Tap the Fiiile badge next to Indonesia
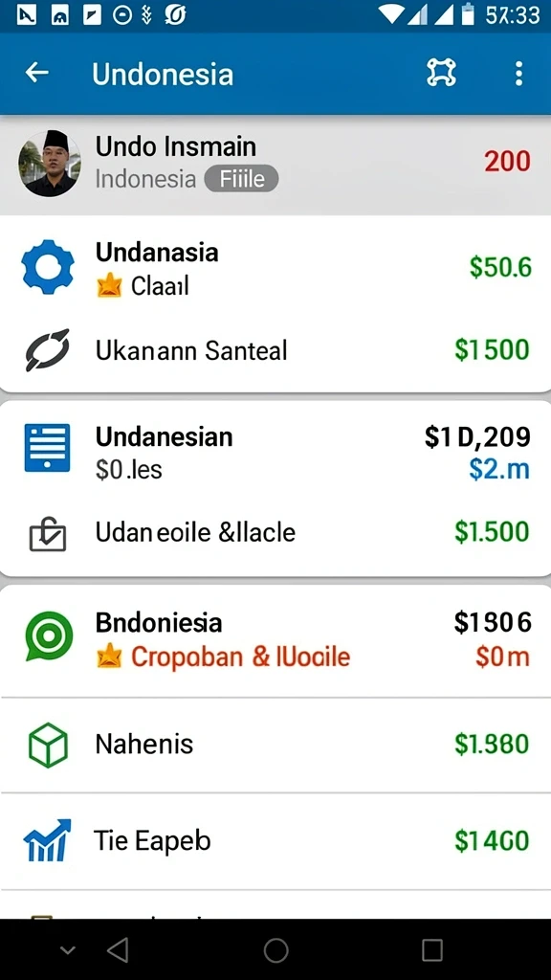Viewport: 551px width, 980px height. pyautogui.click(x=241, y=179)
